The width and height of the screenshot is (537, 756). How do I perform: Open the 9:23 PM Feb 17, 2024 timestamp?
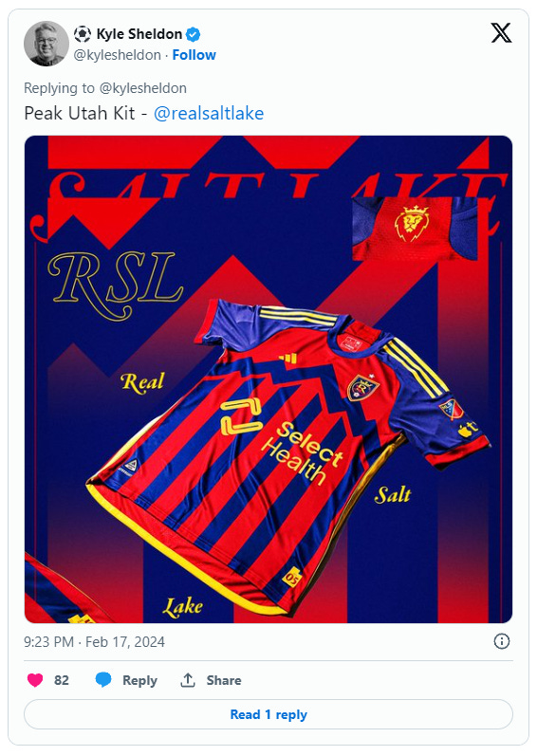click(x=95, y=642)
